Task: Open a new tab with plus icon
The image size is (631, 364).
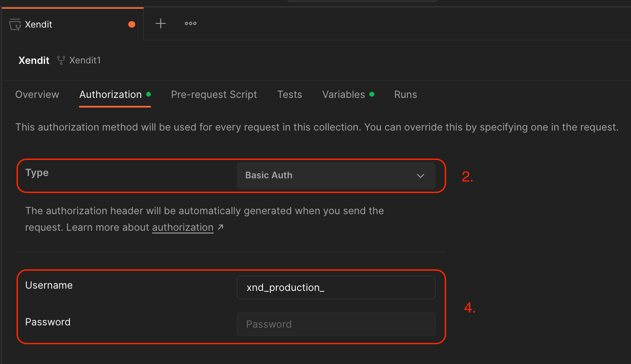Action: pyautogui.click(x=161, y=24)
